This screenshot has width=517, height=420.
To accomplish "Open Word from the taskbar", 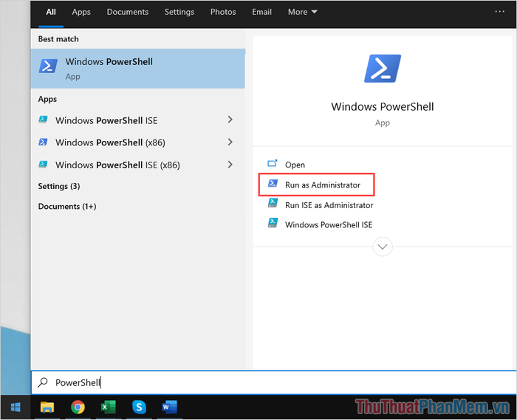I will point(169,407).
